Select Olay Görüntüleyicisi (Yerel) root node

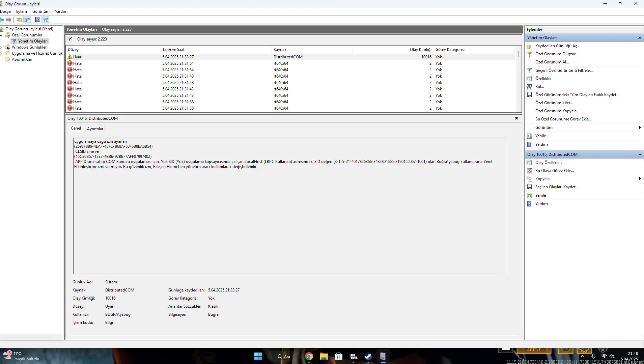pos(29,29)
